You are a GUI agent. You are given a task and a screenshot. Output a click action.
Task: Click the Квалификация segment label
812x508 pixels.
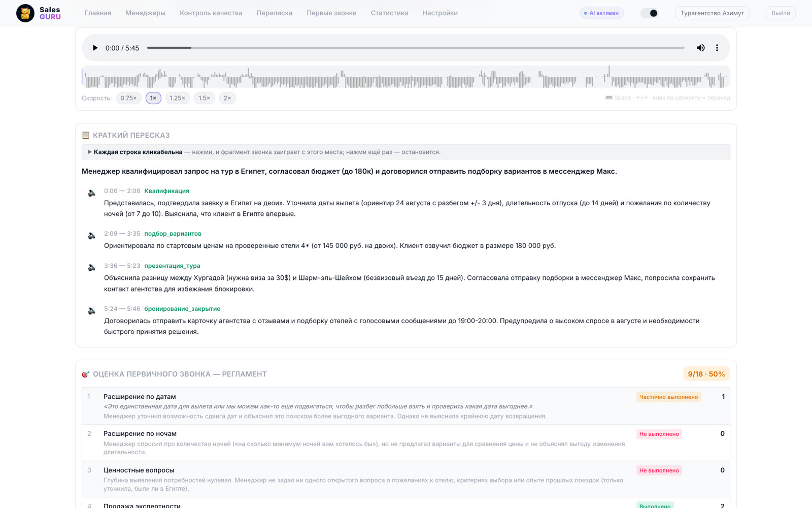[x=166, y=191]
